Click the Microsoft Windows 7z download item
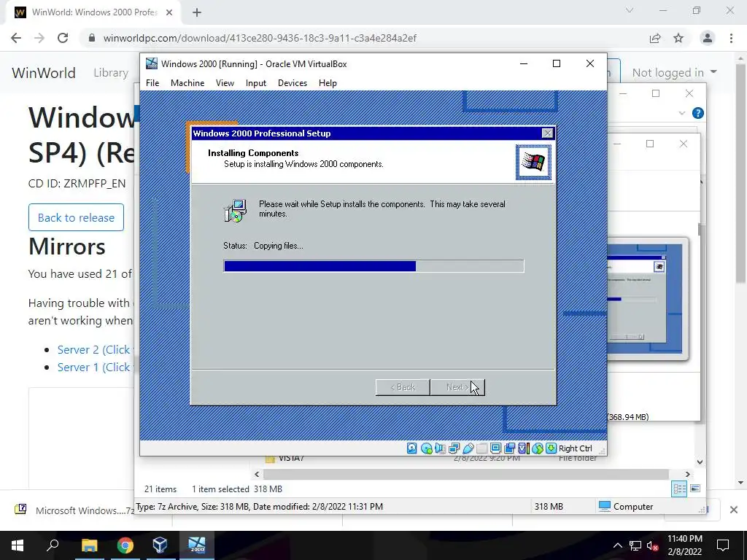The height and width of the screenshot is (560, 747). click(75, 510)
